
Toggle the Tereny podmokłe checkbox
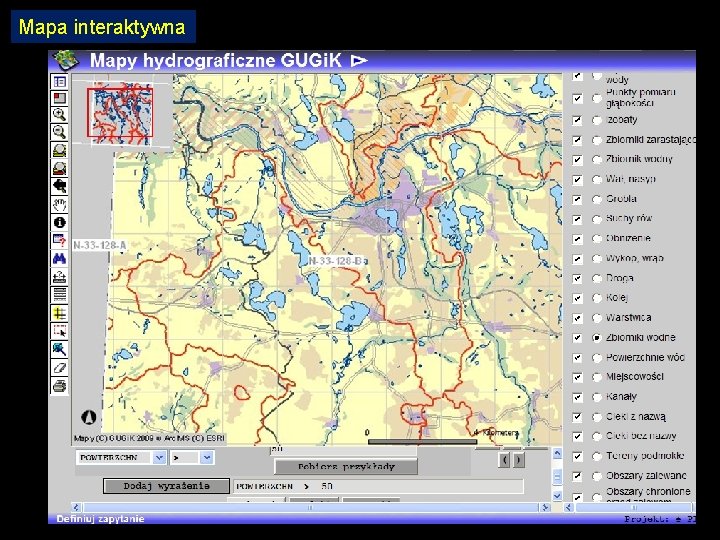coord(577,456)
